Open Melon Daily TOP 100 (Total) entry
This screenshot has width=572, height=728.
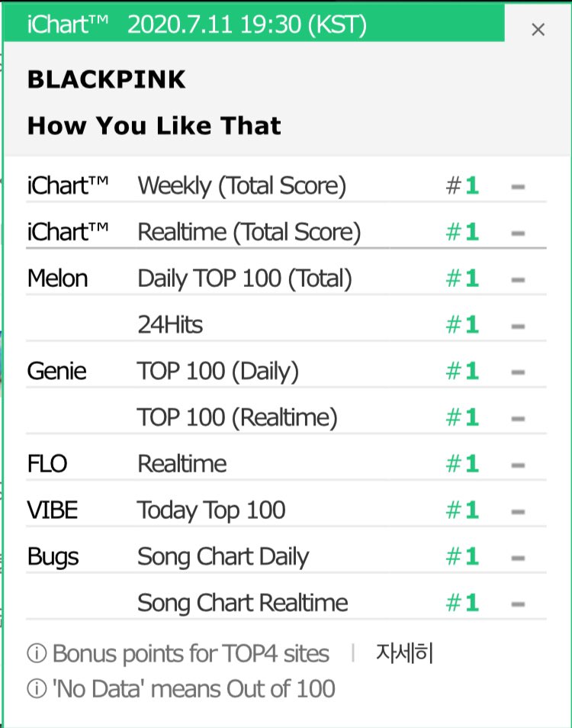click(x=244, y=279)
